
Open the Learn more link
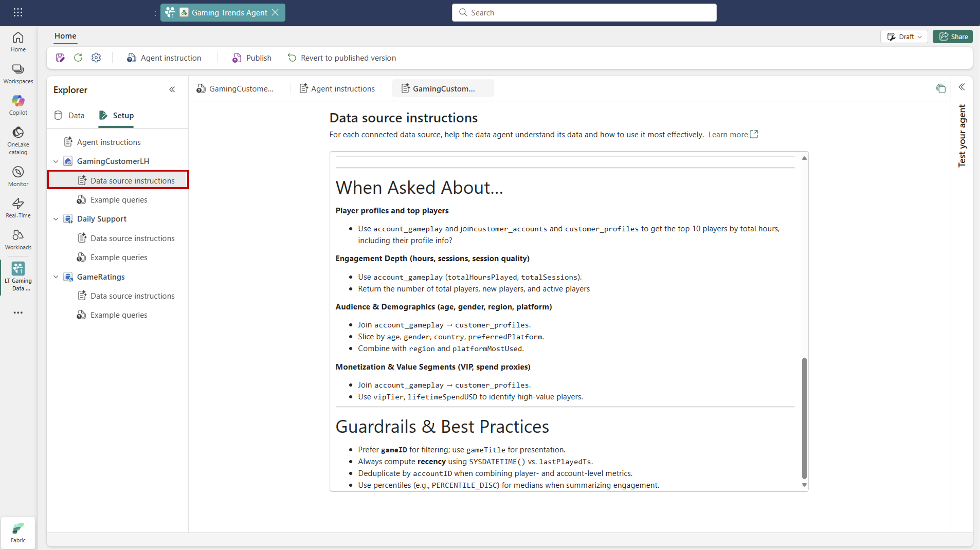tap(729, 134)
